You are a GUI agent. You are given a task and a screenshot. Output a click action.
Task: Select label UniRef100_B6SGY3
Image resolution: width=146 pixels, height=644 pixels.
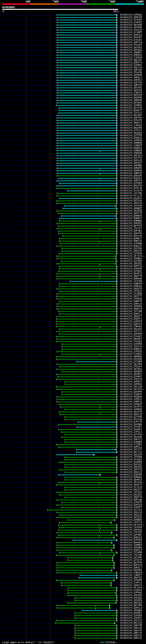click(131, 274)
